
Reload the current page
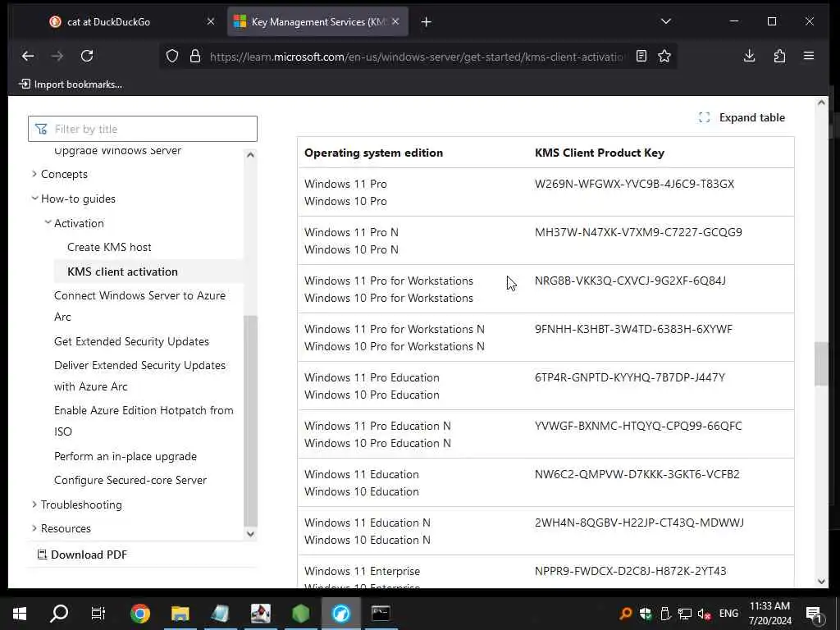pos(87,56)
